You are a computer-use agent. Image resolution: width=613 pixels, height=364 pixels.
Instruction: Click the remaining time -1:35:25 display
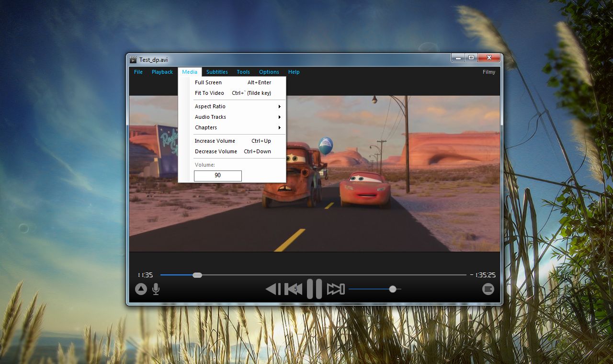coord(483,275)
